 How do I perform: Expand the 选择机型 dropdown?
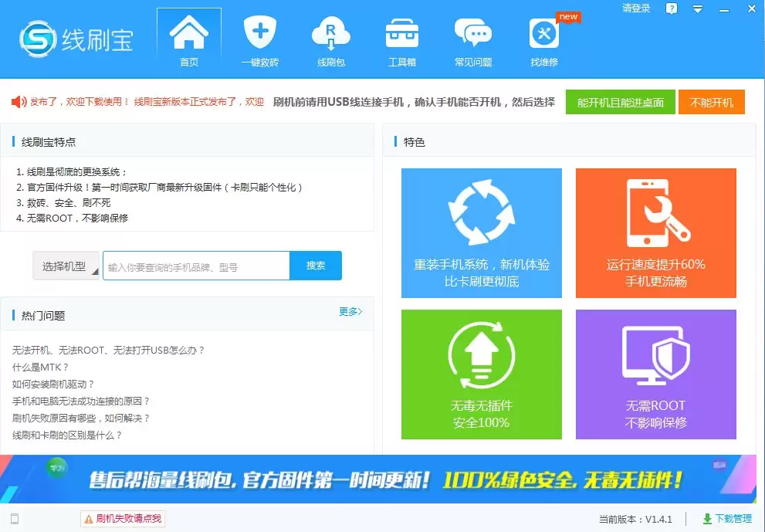click(x=66, y=266)
